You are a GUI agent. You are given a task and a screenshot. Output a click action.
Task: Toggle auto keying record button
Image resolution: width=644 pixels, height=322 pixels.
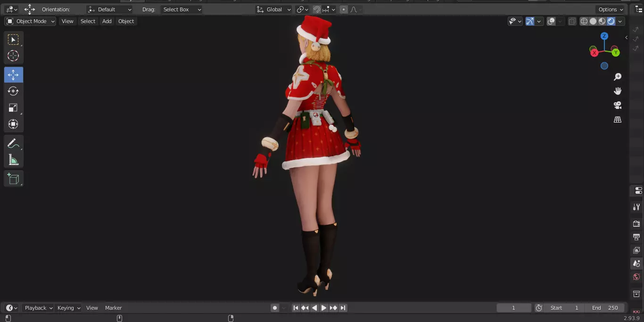click(x=275, y=308)
